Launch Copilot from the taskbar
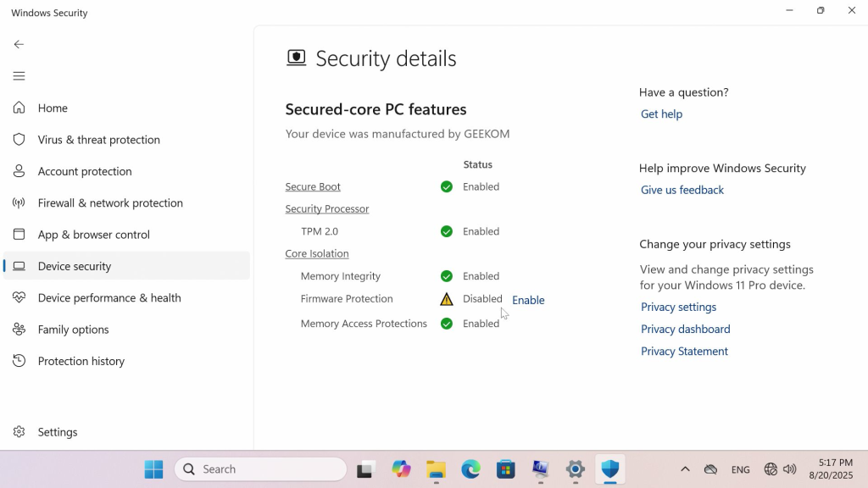Image resolution: width=868 pixels, height=488 pixels. point(401,469)
